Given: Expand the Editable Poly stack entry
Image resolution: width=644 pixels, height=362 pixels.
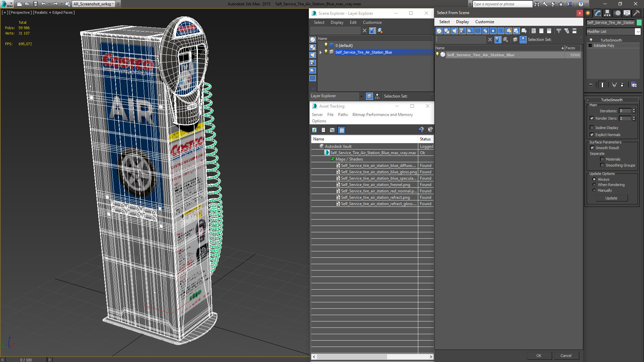Looking at the screenshot, I should click(x=590, y=46).
